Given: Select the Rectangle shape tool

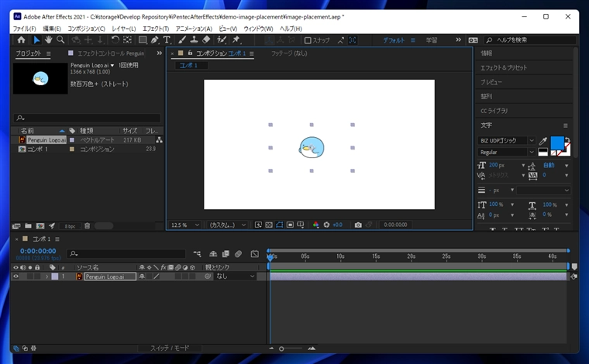Looking at the screenshot, I should [x=143, y=39].
